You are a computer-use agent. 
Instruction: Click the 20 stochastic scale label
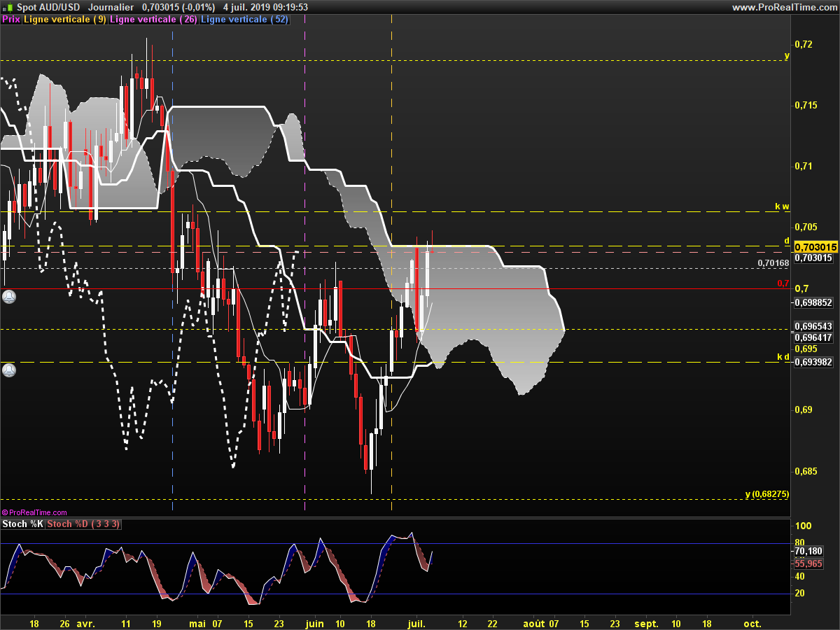click(801, 594)
